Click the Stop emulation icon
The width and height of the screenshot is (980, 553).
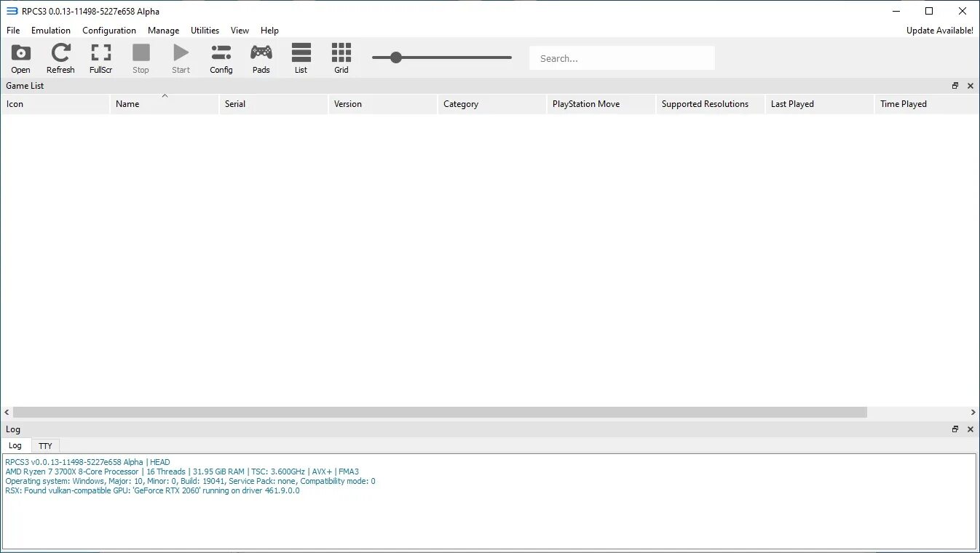click(x=141, y=58)
